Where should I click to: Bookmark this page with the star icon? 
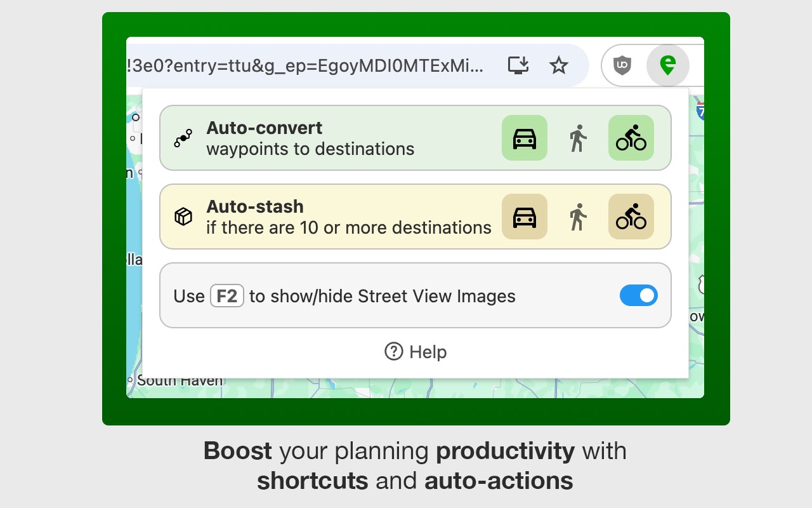point(558,65)
